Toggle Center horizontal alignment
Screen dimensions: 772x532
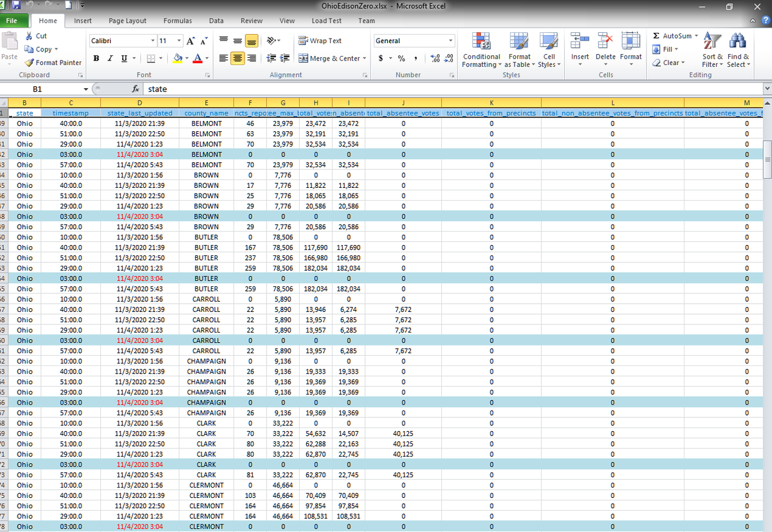237,59
